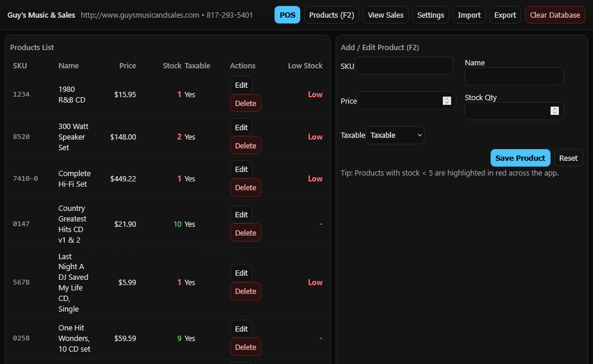This screenshot has width=593, height=364.
Task: Edit the Last Night A DJ single
Action: (x=241, y=273)
